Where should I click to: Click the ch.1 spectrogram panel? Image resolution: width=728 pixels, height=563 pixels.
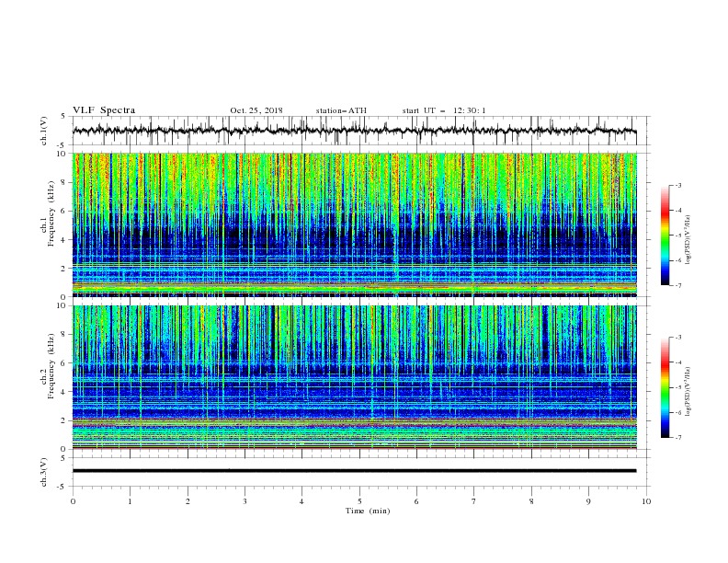pos(354,224)
